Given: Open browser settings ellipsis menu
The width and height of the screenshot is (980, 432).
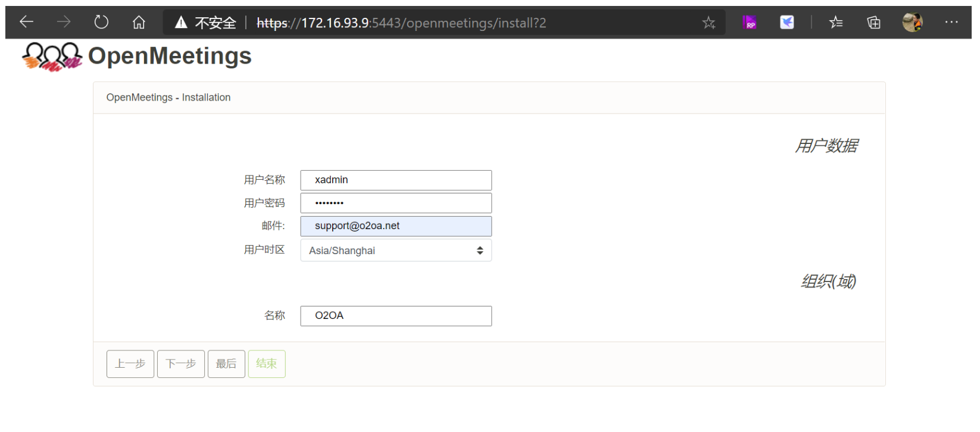Looking at the screenshot, I should coord(951,23).
